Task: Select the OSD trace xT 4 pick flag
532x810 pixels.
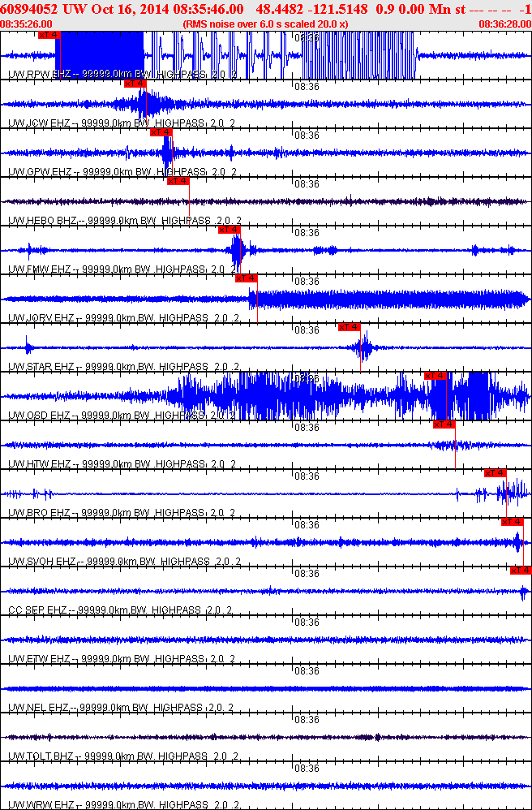Action: point(436,376)
